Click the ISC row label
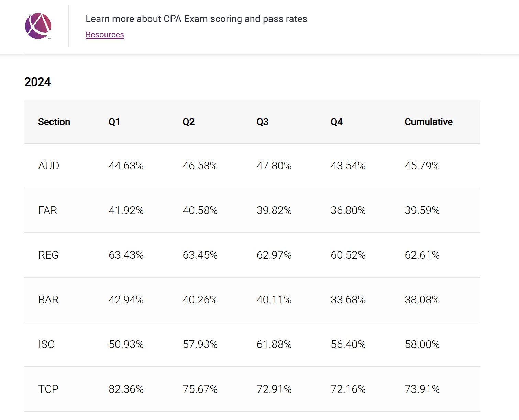Viewport: 519px width, 420px height. pyautogui.click(x=46, y=344)
